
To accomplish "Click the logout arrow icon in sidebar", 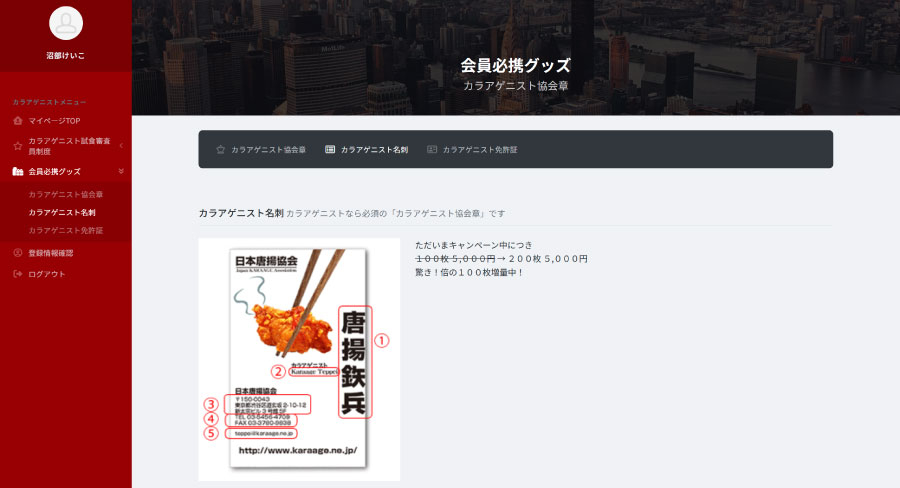I will 18,274.
